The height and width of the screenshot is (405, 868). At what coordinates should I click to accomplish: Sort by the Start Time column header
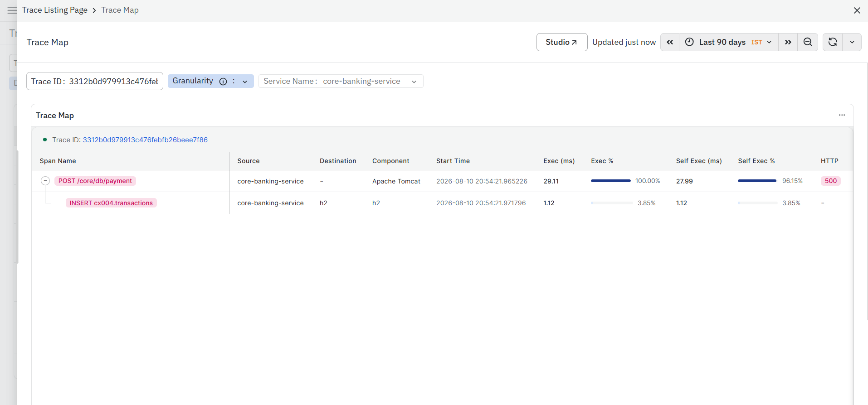[x=453, y=161]
